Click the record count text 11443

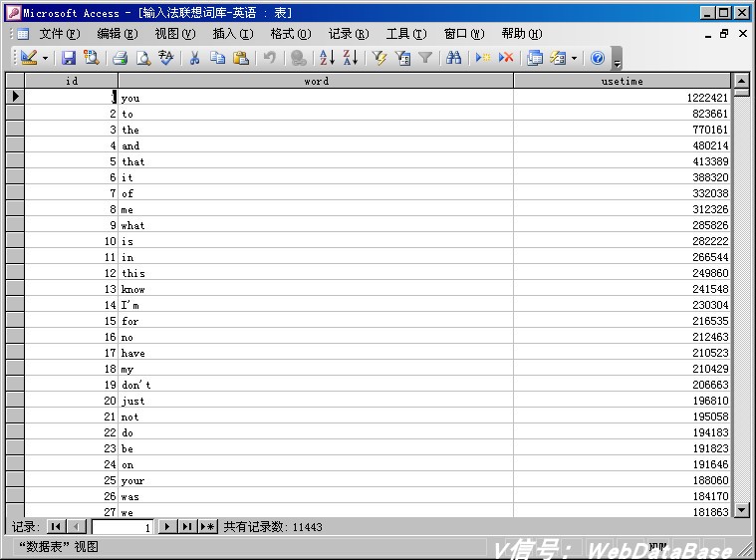pyautogui.click(x=307, y=527)
